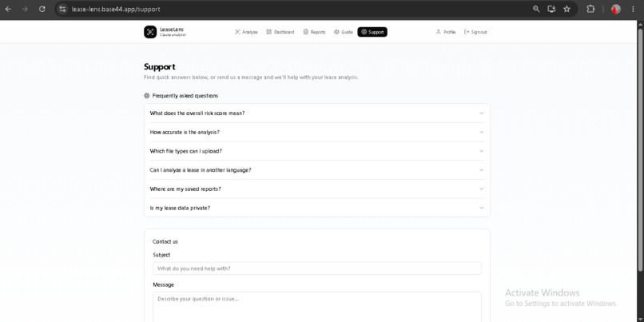Open the Analyze tab
Viewport: 644px width, 322px height.
pos(246,32)
